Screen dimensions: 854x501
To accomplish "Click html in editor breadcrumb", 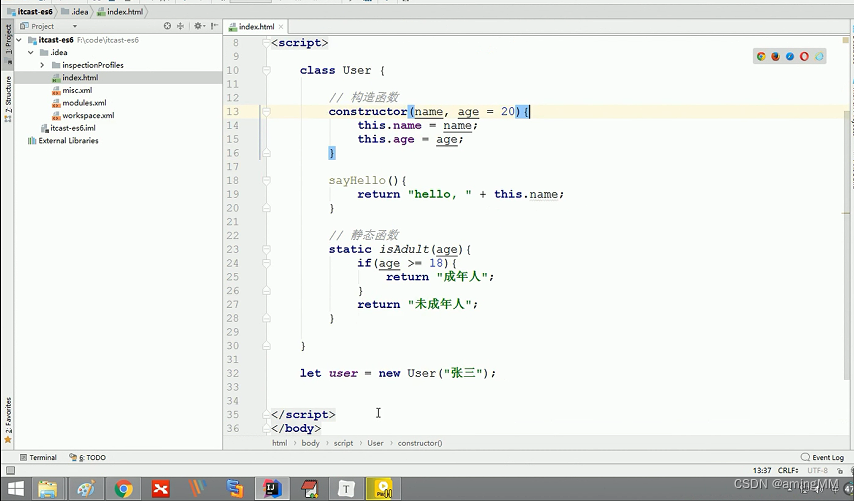I will [x=279, y=443].
